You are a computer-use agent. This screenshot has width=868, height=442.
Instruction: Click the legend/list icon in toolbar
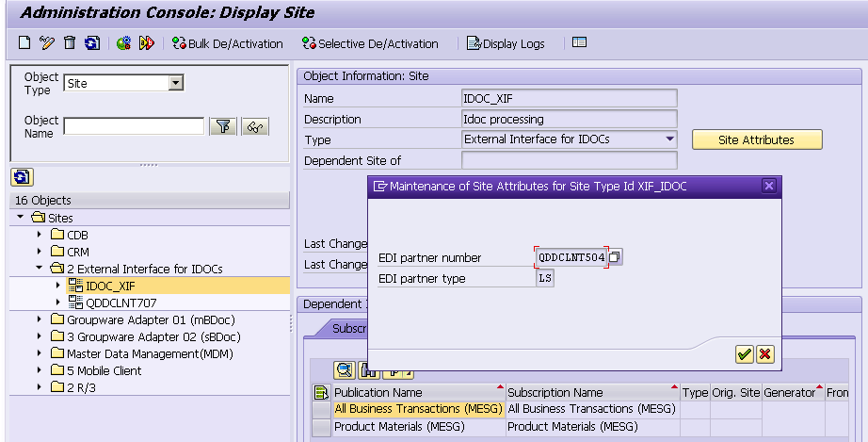tap(579, 42)
